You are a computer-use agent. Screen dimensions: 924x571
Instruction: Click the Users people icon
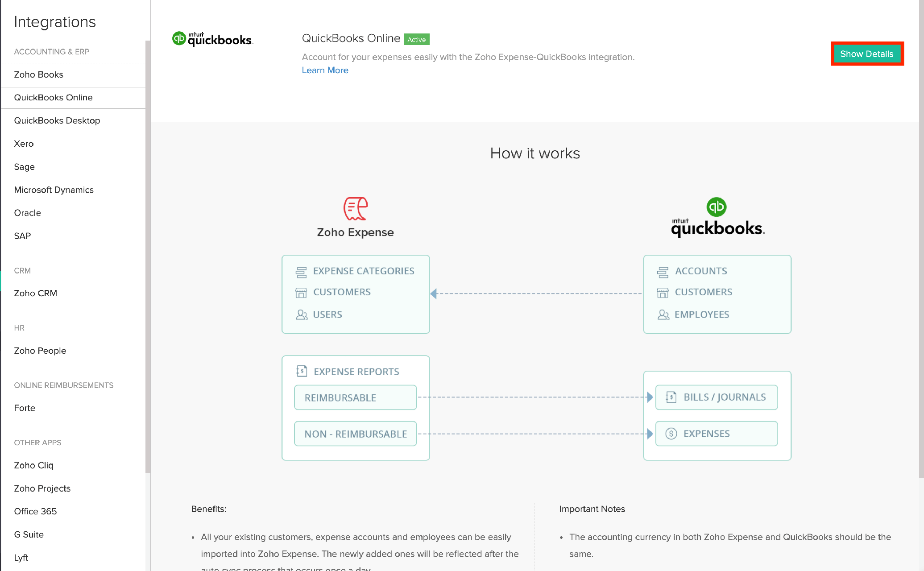(302, 314)
